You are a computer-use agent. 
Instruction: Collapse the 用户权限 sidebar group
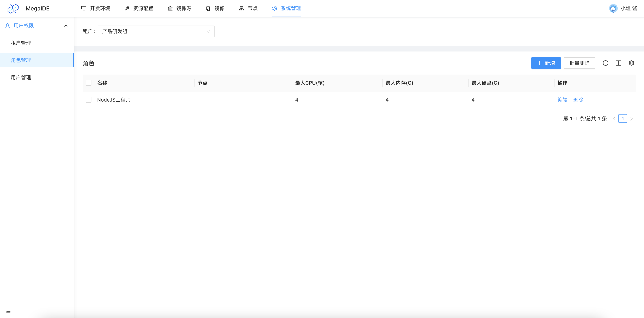pos(37,26)
